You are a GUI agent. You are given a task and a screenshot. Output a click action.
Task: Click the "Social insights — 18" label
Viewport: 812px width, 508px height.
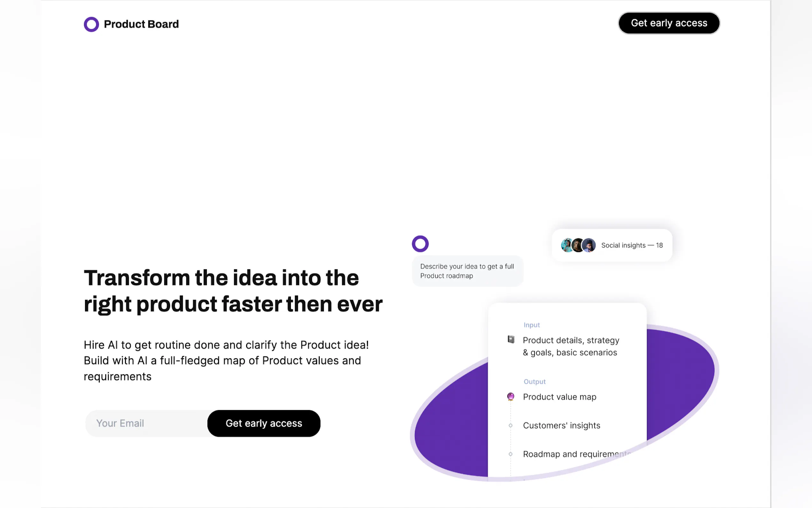coord(632,246)
